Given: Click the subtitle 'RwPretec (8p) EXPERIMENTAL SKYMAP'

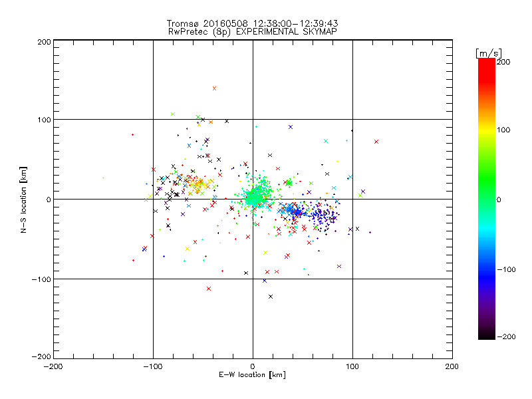Looking at the screenshot, I should click(253, 31).
